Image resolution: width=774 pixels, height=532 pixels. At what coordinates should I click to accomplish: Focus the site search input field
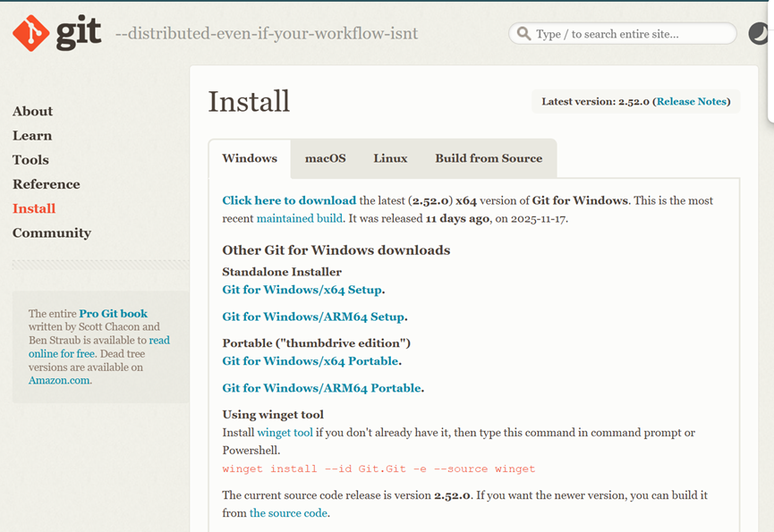click(623, 33)
